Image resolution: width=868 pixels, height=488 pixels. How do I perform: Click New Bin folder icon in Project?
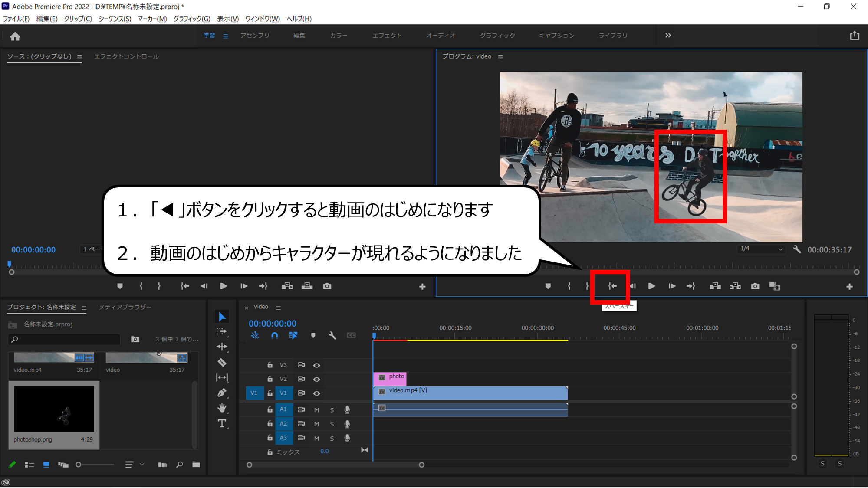click(x=196, y=465)
